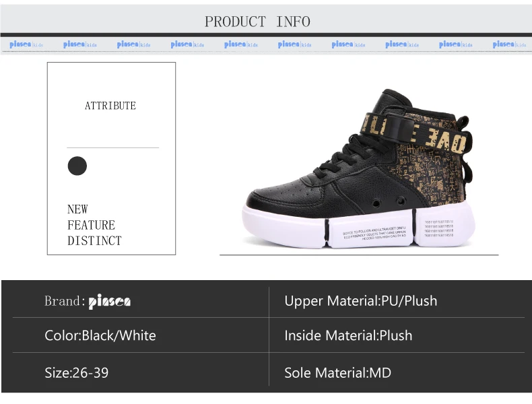The height and width of the screenshot is (404, 532).
Task: Click the PRODUCT INFO heading
Action: (257, 22)
